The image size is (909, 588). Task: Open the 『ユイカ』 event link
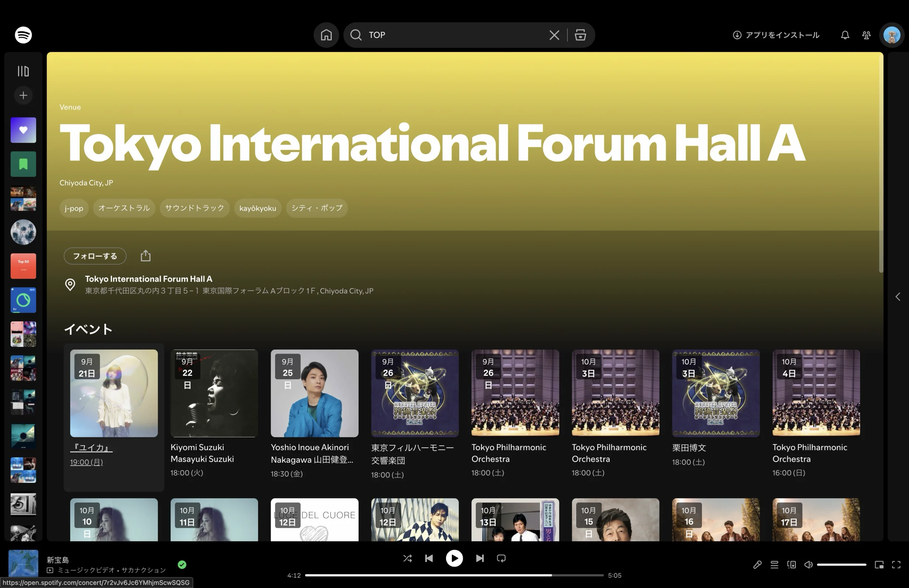(x=91, y=448)
